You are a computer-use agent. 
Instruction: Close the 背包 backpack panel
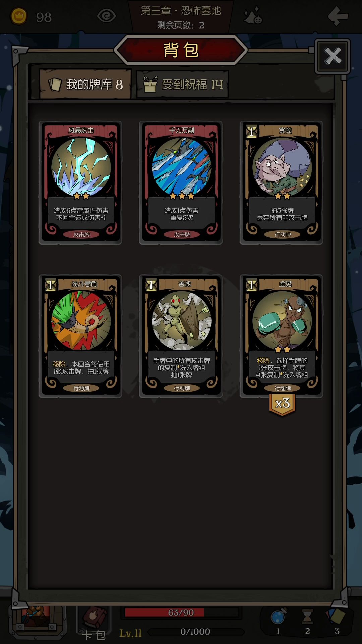[333, 56]
